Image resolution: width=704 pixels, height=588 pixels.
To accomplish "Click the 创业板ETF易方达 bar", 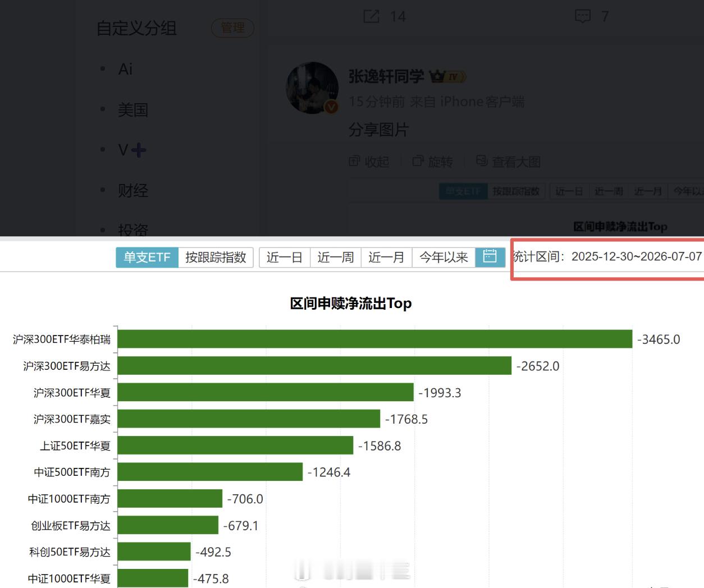I will [x=168, y=525].
